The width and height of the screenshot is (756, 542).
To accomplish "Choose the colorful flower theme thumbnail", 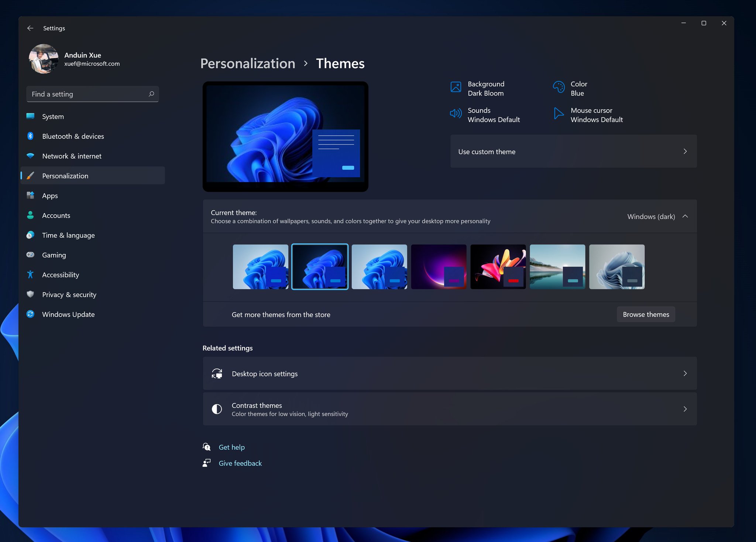I will (x=498, y=267).
